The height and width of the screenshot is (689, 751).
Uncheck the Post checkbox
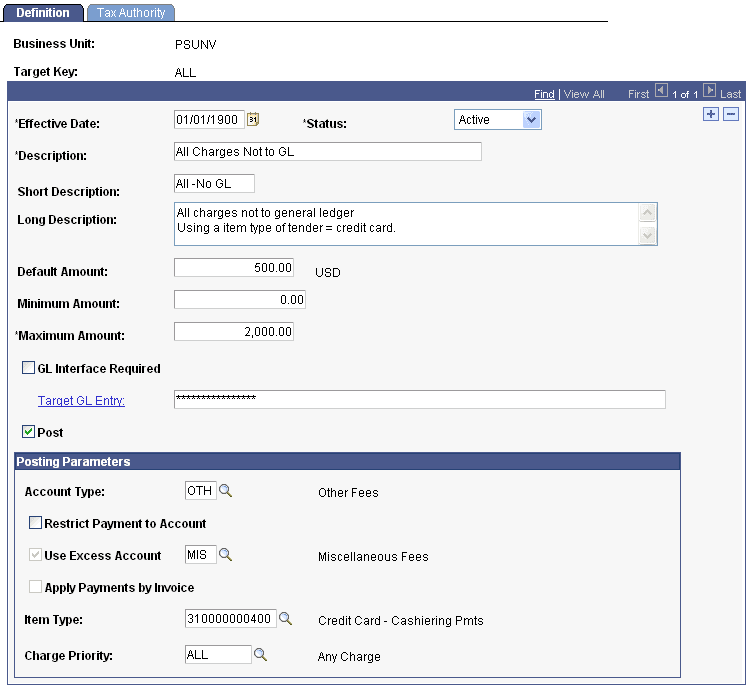(28, 432)
